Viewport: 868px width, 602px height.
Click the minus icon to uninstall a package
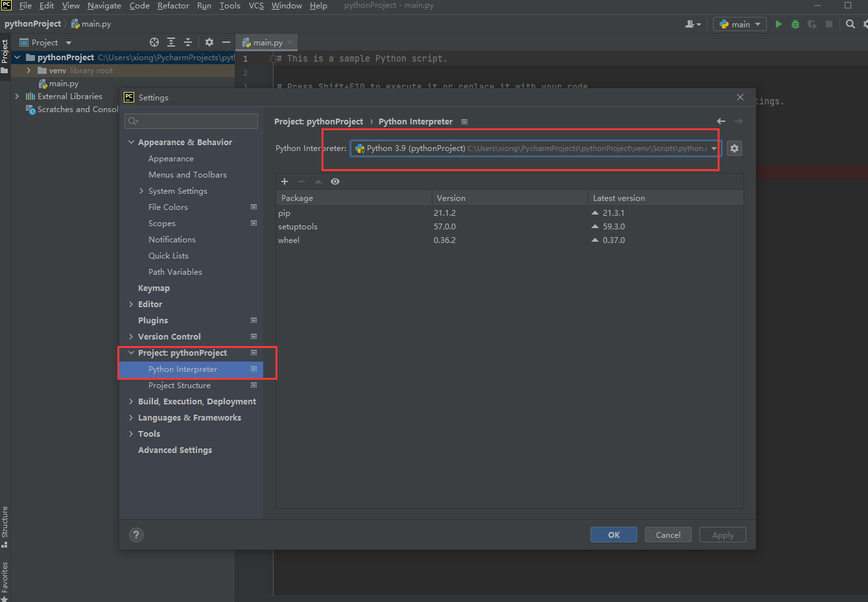click(x=301, y=181)
